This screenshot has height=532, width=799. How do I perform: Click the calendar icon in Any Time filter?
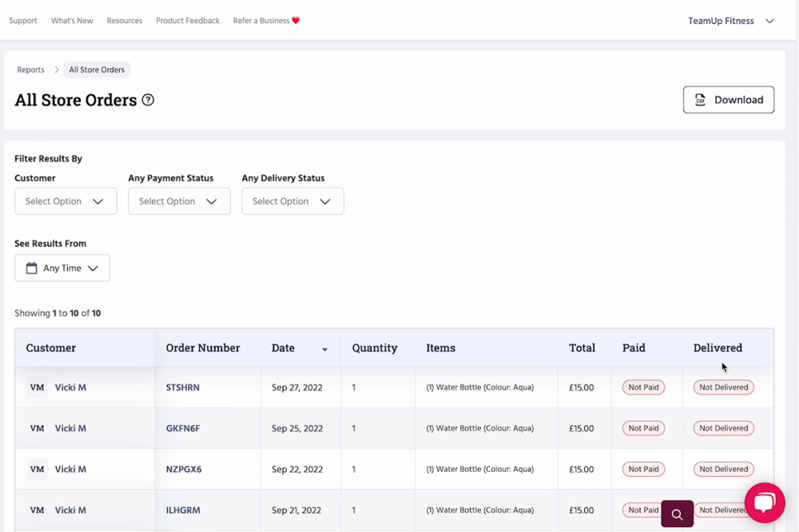coord(32,268)
